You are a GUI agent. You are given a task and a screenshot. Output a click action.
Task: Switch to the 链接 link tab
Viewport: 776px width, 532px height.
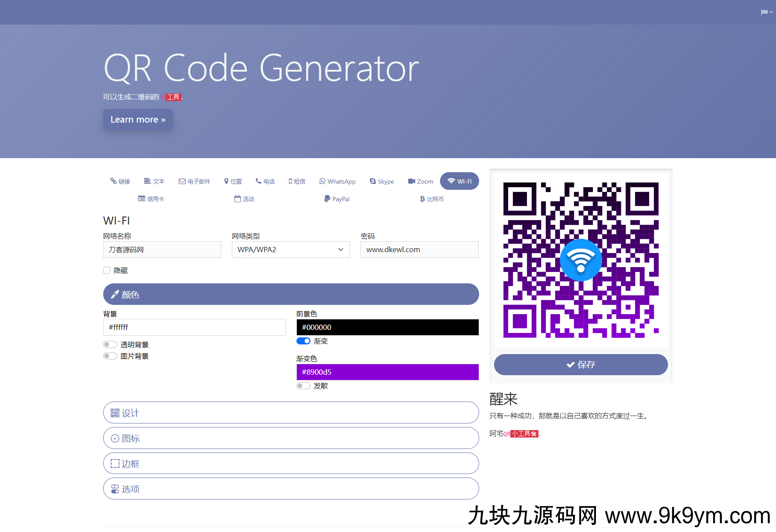point(120,181)
